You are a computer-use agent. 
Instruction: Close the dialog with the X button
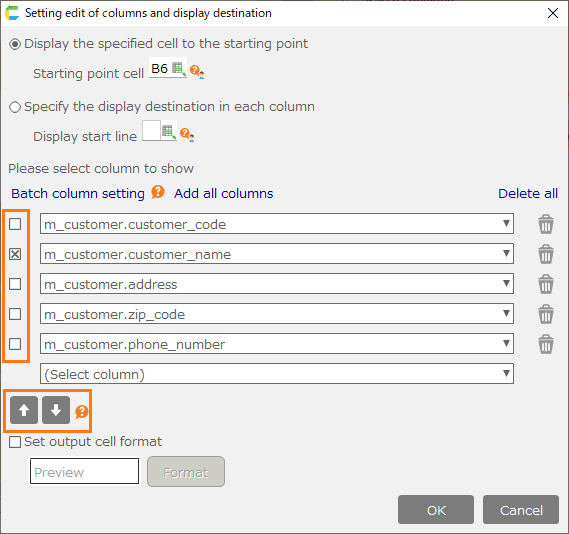[x=553, y=13]
